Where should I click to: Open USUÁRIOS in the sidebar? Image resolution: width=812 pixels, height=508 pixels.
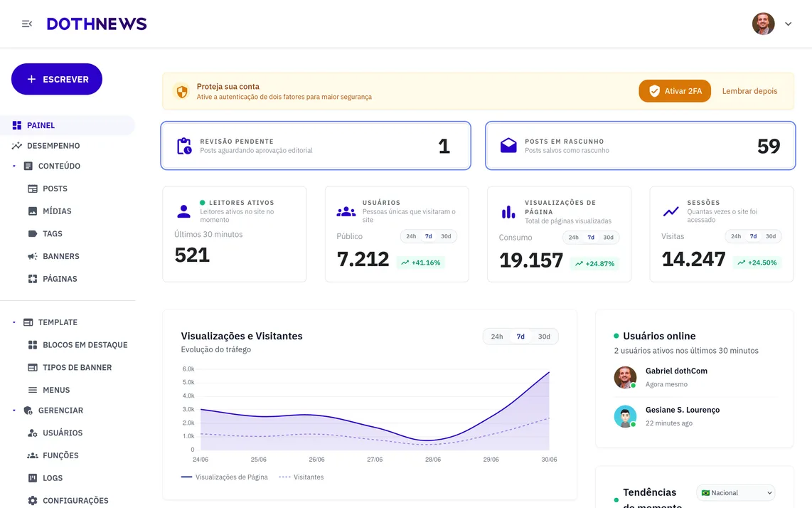click(63, 433)
